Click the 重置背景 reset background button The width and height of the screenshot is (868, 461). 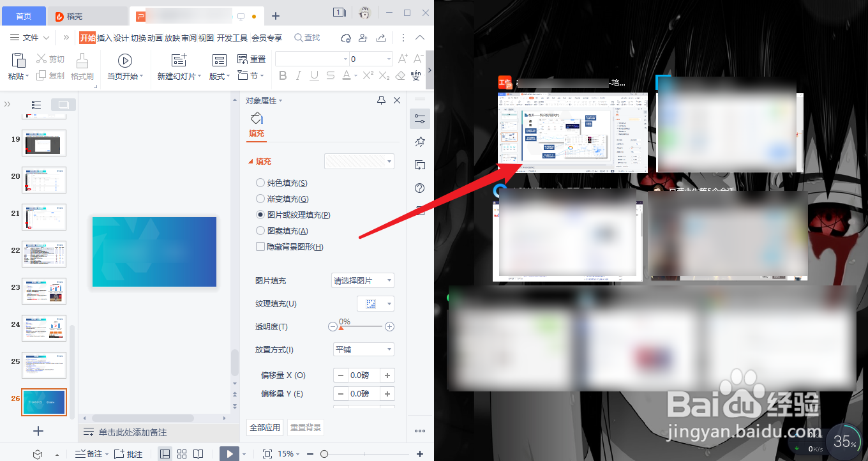point(305,427)
